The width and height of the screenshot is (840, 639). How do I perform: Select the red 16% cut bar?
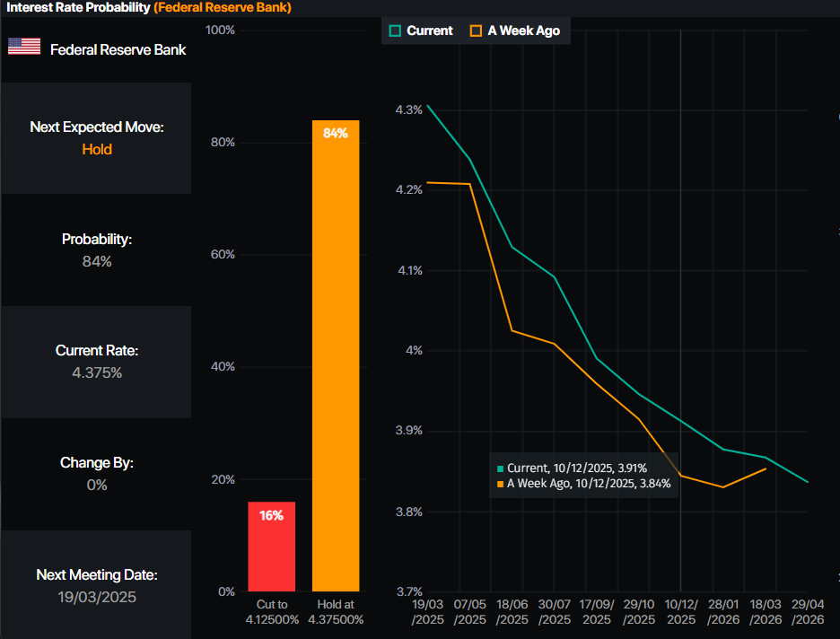point(272,547)
